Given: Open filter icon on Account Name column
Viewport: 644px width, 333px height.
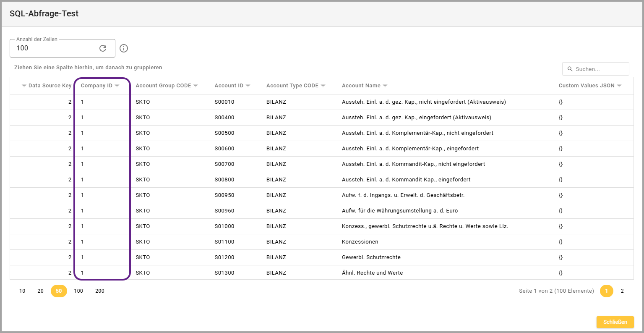Looking at the screenshot, I should pos(385,86).
